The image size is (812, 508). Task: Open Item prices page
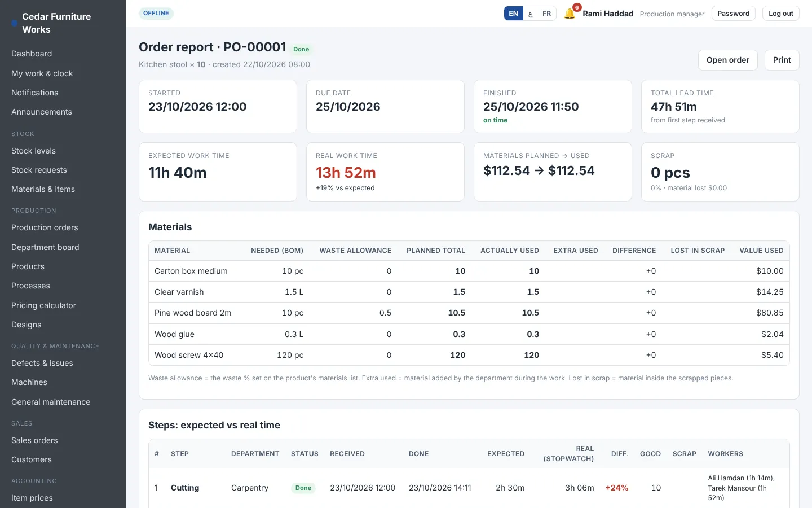click(x=32, y=498)
